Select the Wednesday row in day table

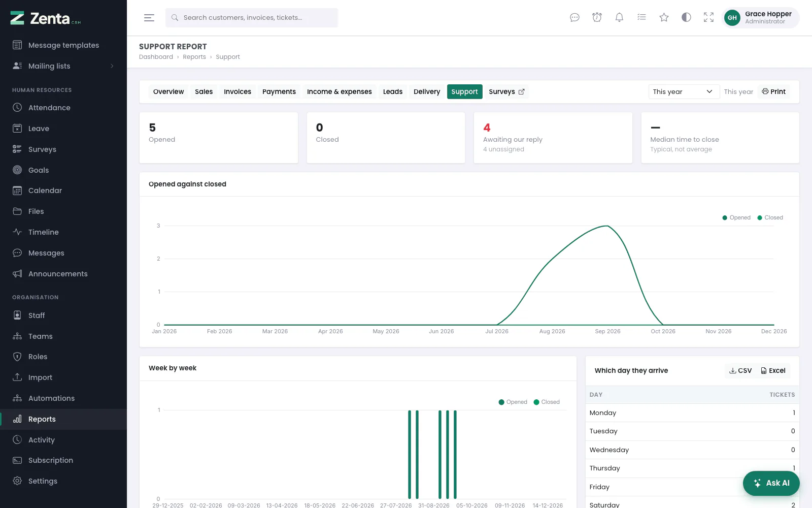692,450
